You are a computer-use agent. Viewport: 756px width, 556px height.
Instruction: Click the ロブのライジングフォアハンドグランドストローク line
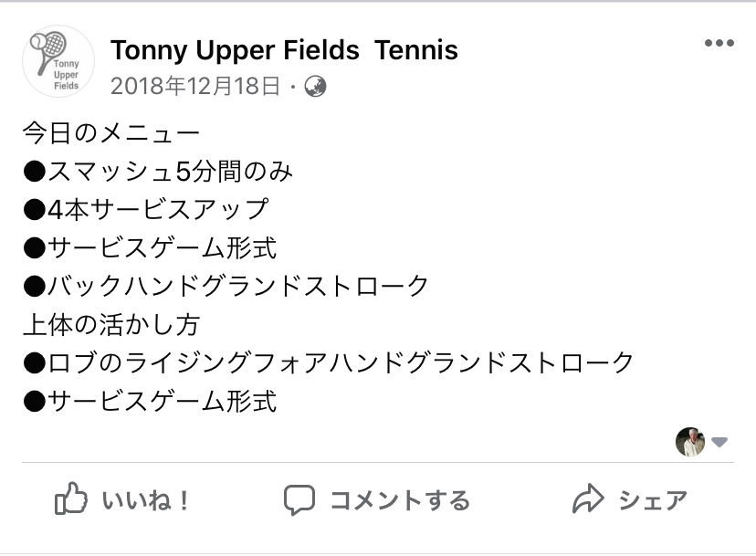328,362
